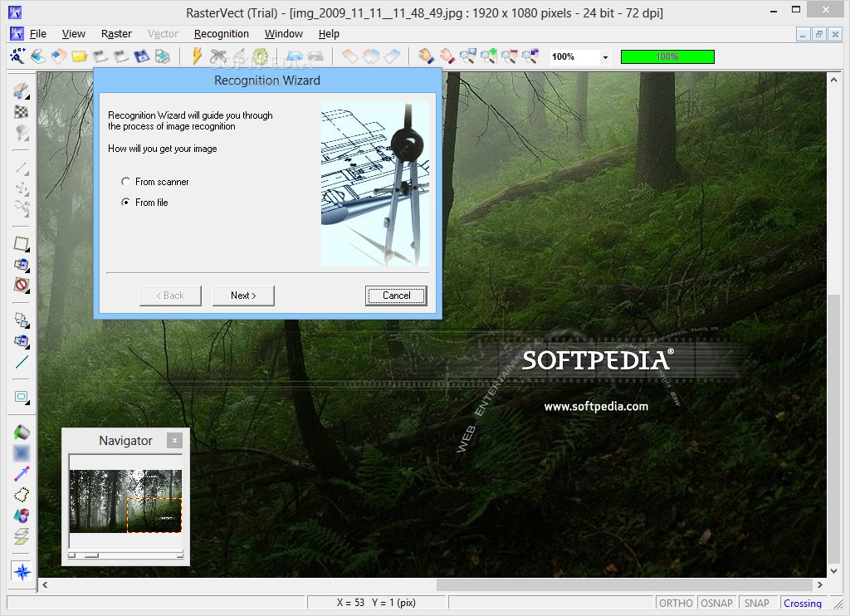
Task: Click Cancel in the Recognition Wizard
Action: [x=396, y=296]
